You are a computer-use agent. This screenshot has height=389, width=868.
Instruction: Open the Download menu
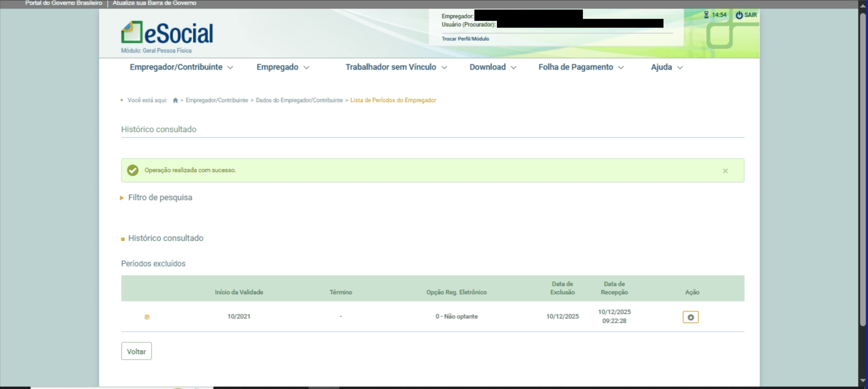[x=492, y=67]
